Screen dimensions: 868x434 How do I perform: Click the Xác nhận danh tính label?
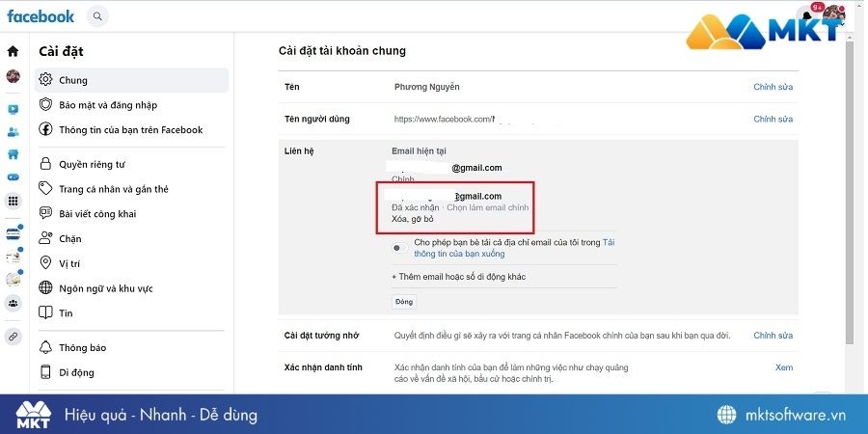click(x=323, y=367)
